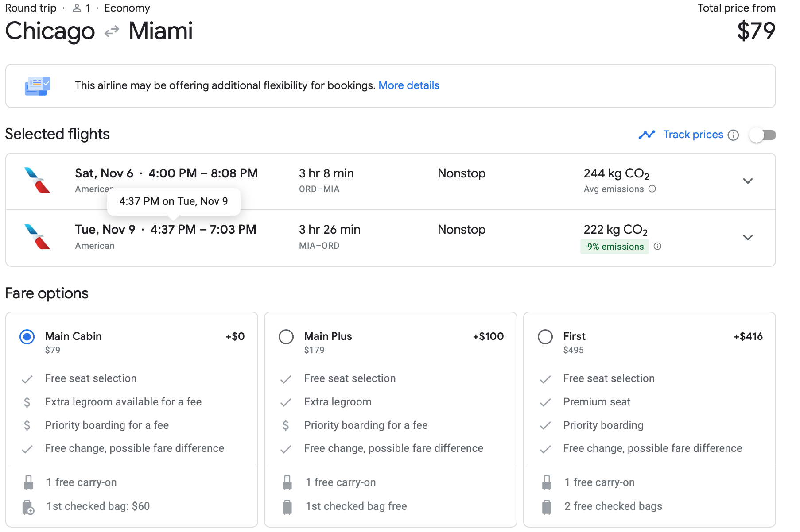Click the round-trip swap arrows icon
This screenshot has height=532, width=800.
(112, 31)
